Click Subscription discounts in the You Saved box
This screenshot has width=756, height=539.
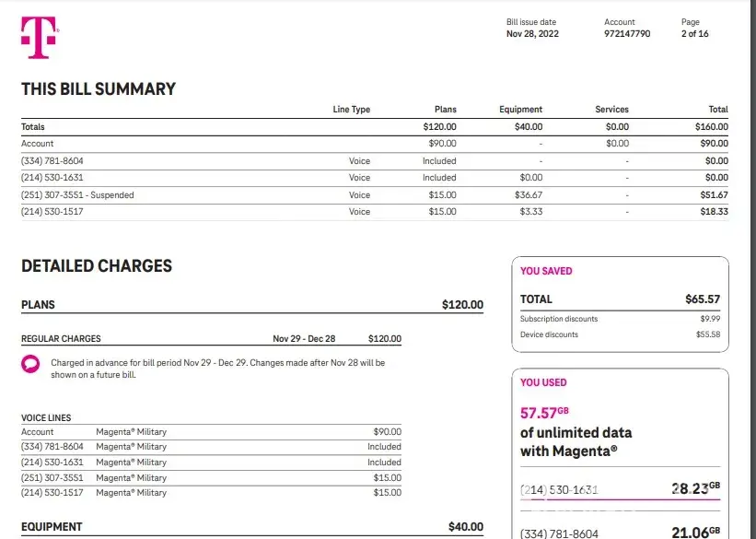coord(559,319)
